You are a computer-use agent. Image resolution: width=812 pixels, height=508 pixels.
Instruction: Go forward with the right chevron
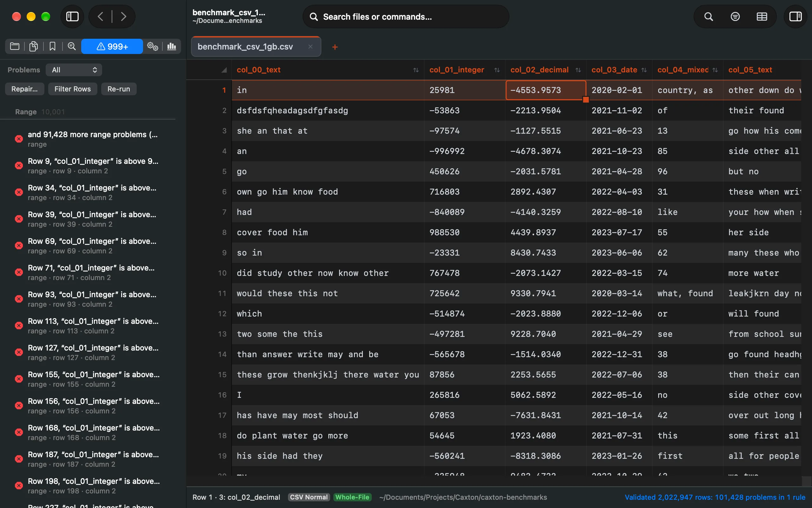click(x=123, y=17)
